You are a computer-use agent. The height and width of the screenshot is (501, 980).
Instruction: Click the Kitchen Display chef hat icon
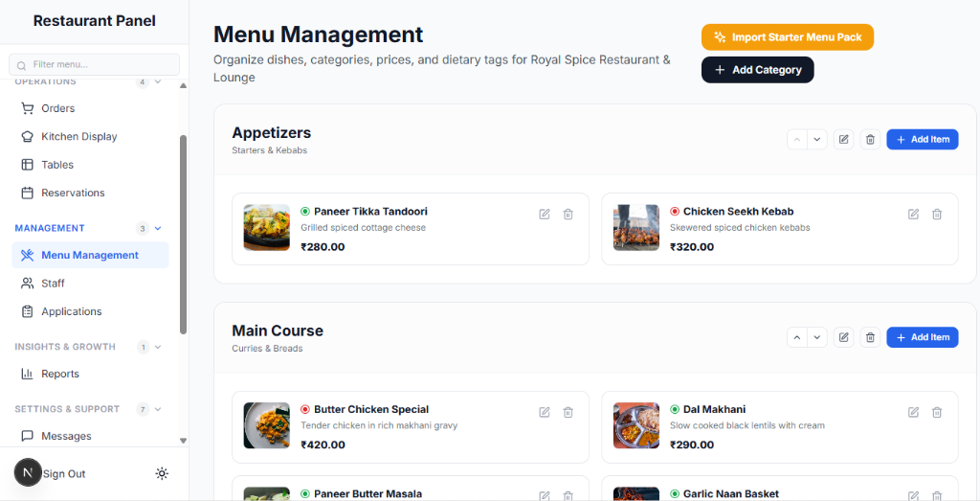click(27, 136)
